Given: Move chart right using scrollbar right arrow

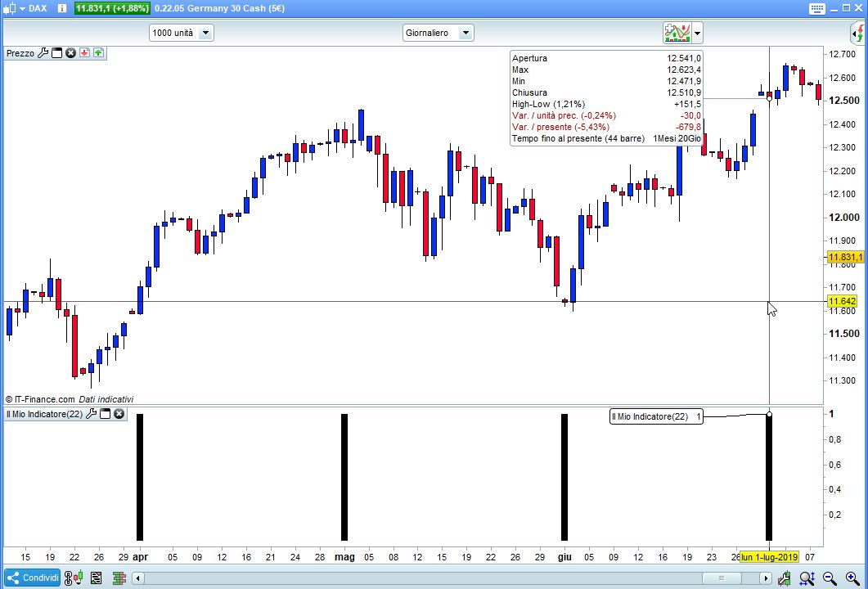Looking at the screenshot, I should pyautogui.click(x=766, y=578).
